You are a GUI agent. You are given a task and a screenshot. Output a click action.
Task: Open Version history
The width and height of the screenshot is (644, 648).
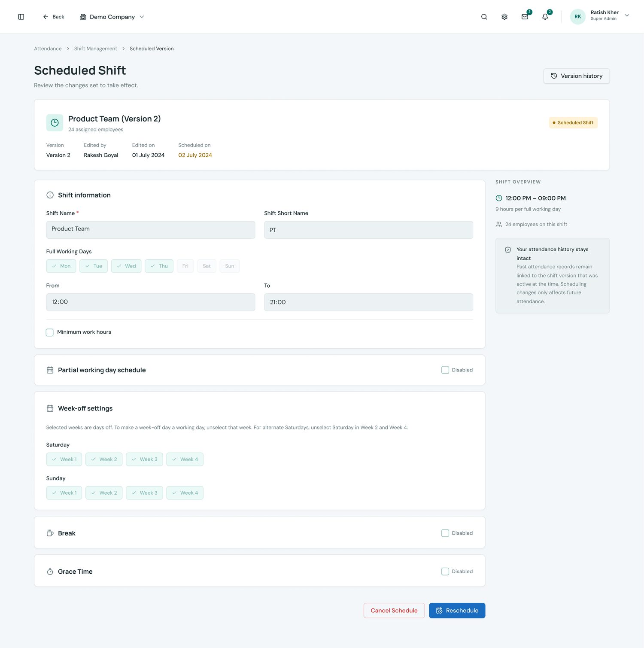coord(577,76)
